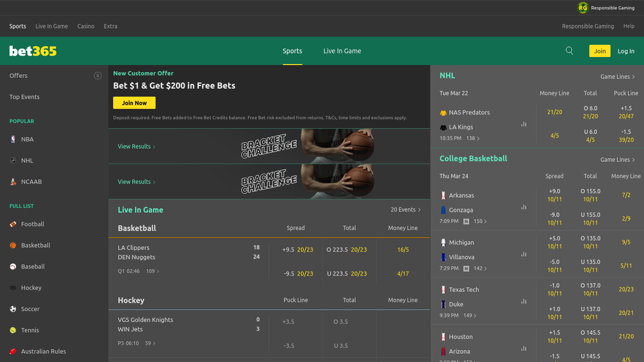The width and height of the screenshot is (644, 362).
Task: Click the LA Kings jersey icon
Action: [x=443, y=127]
